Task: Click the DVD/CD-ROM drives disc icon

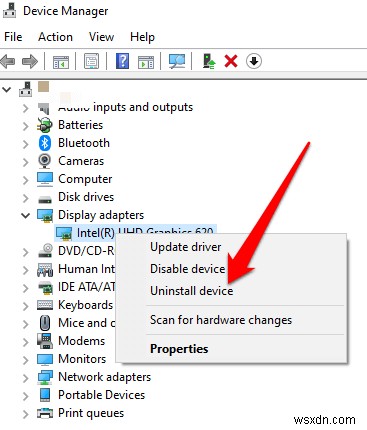Action: point(45,251)
